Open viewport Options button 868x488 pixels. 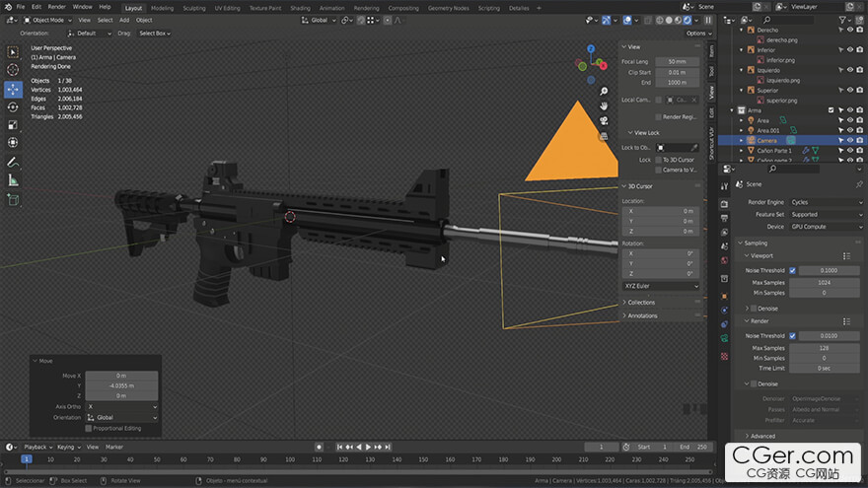coord(698,34)
